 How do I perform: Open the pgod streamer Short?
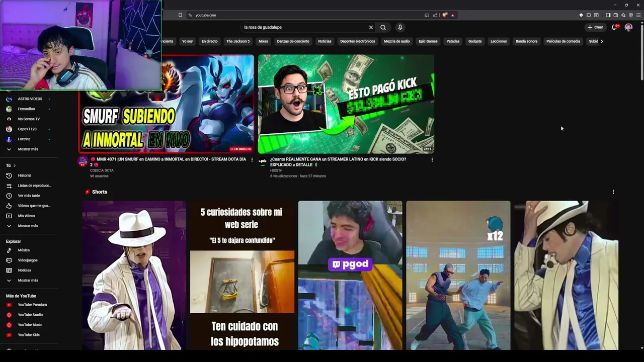coord(350,276)
